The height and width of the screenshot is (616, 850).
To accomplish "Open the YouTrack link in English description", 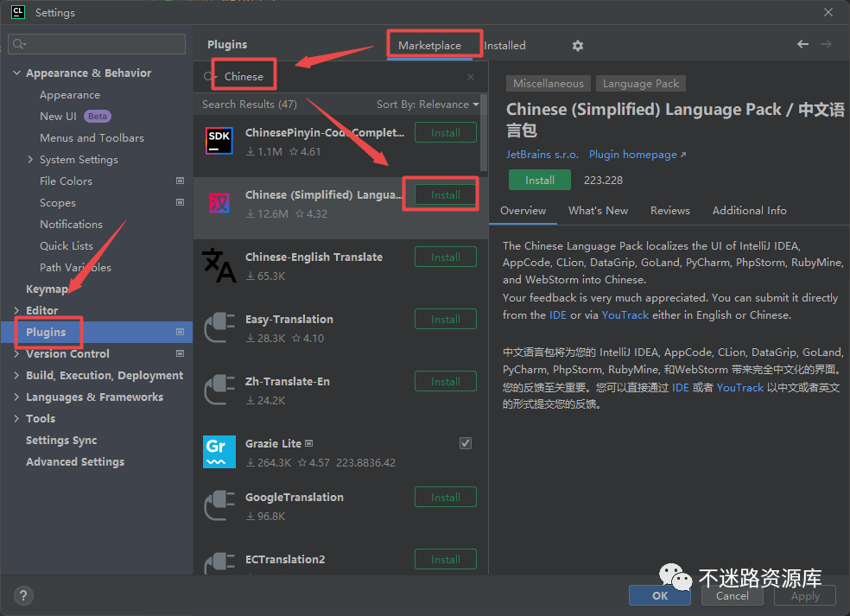I will 625,315.
